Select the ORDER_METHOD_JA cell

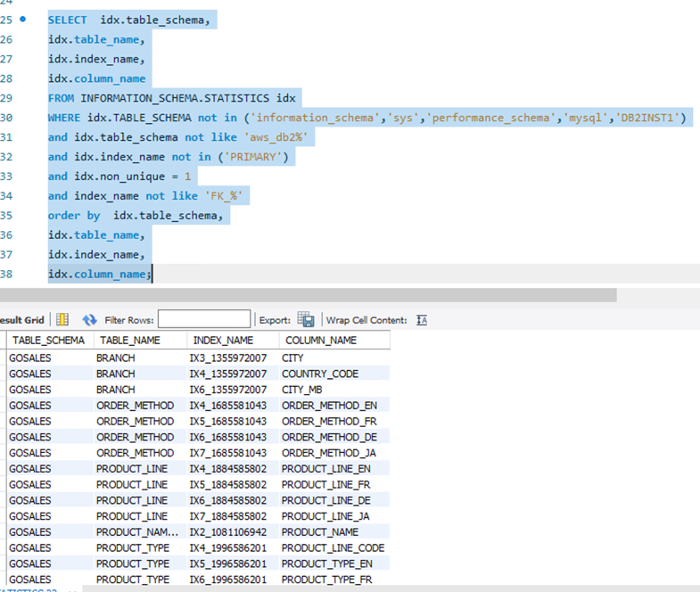coord(329,453)
